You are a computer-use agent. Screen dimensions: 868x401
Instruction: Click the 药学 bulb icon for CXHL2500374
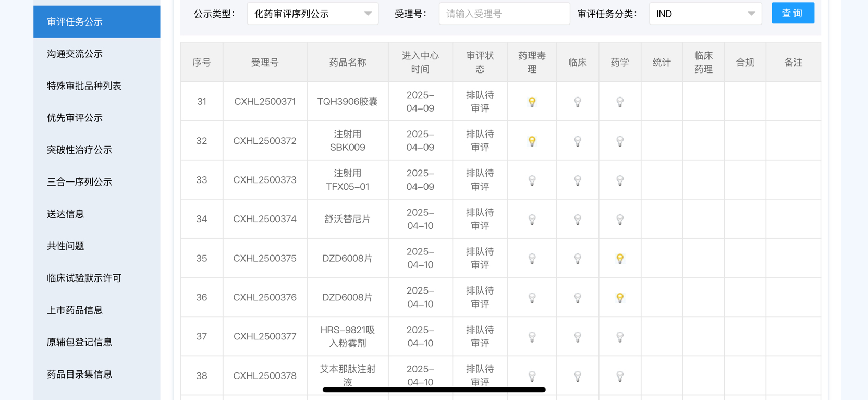pyautogui.click(x=620, y=220)
